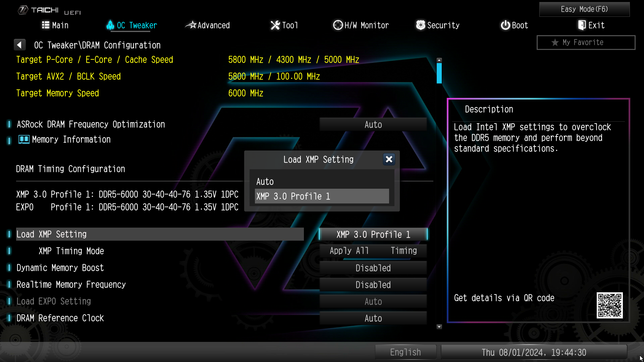Open ASRock DRAM Frequency Optimization Auto dropdown
The height and width of the screenshot is (362, 644).
pyautogui.click(x=373, y=125)
